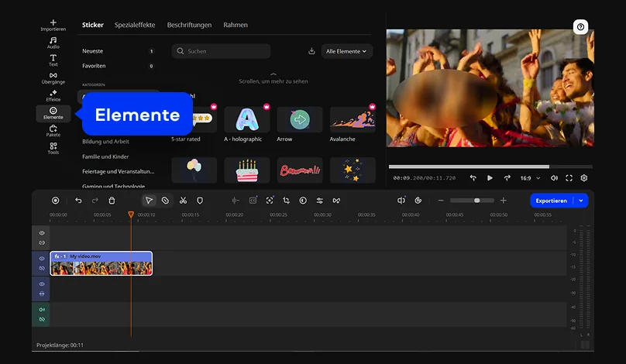This screenshot has width=626, height=364.
Task: Click the timeline zoom slider handle
Action: tap(476, 201)
